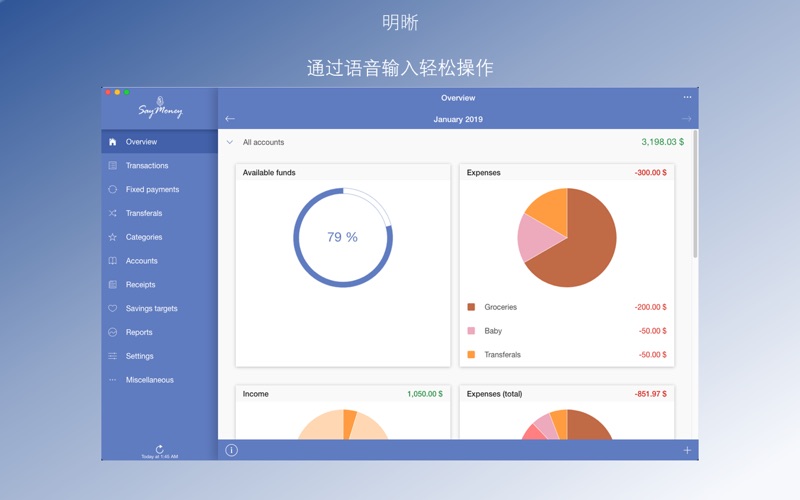This screenshot has height=500, width=800.
Task: Click the 3,198.03 $ total balance
Action: 663,142
